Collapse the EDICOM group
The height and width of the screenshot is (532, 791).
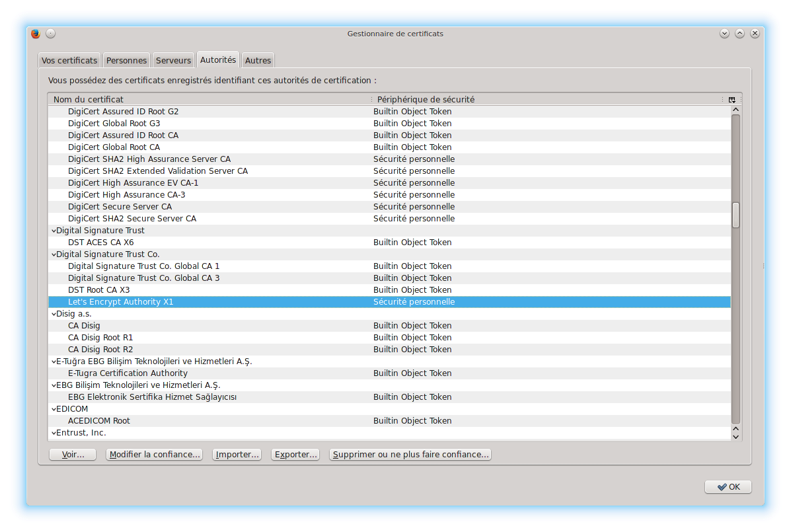(54, 409)
